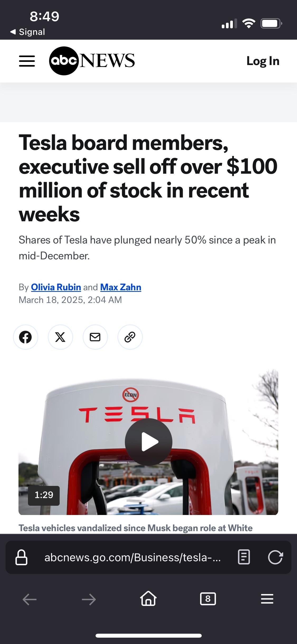Enable reader view mode
Screen dimensions: 297x644
[244, 557]
